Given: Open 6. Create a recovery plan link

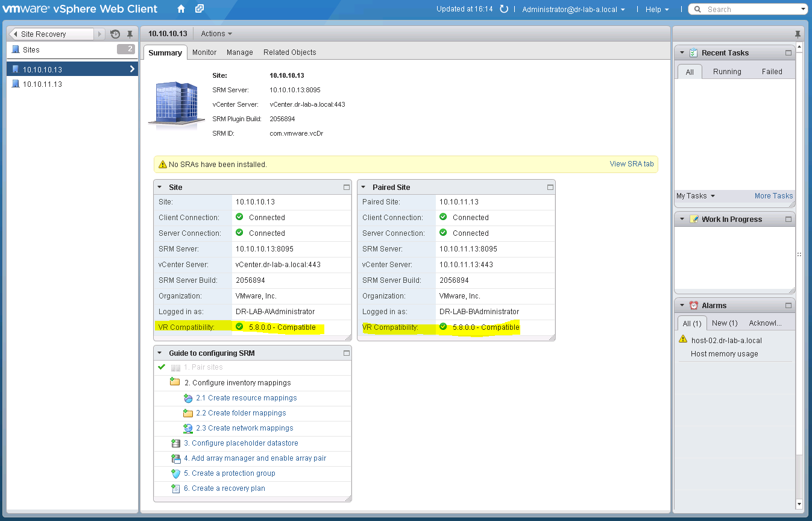Looking at the screenshot, I should pyautogui.click(x=224, y=488).
